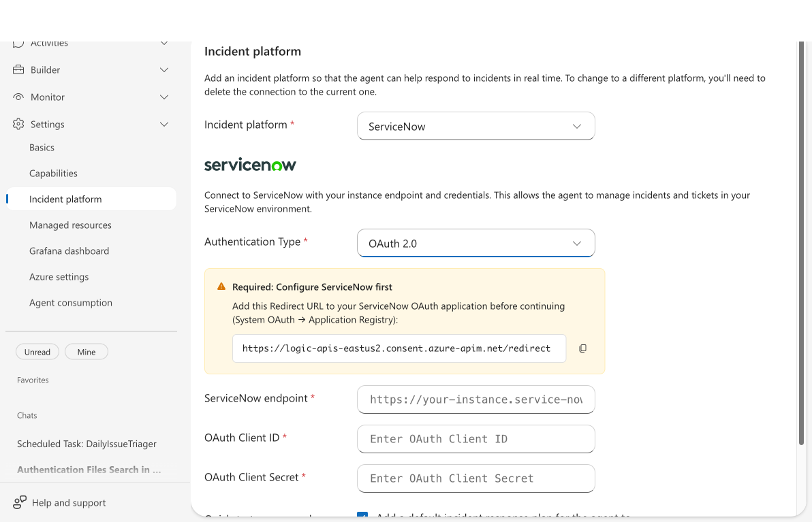Open Grafana dashboard page
The height and width of the screenshot is (522, 812).
click(x=69, y=251)
